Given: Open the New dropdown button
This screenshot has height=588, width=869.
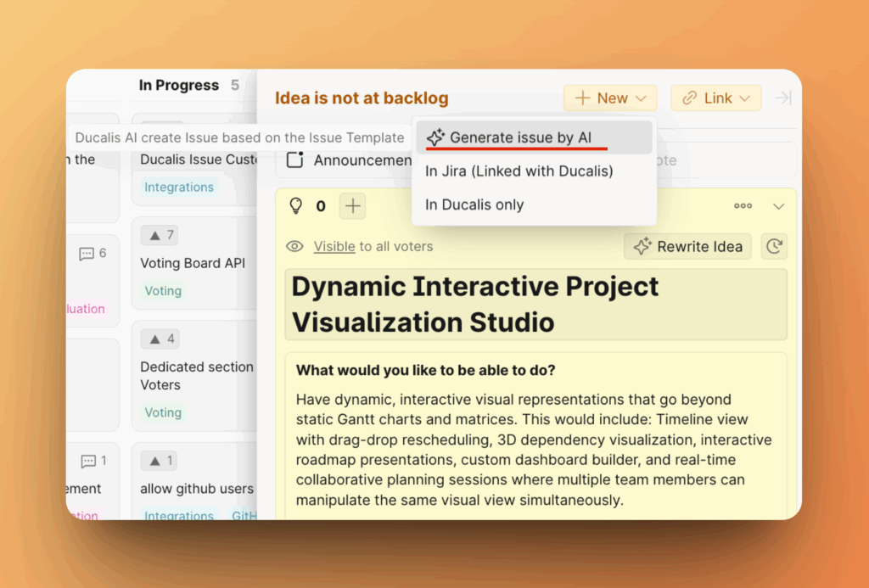Looking at the screenshot, I should 610,98.
